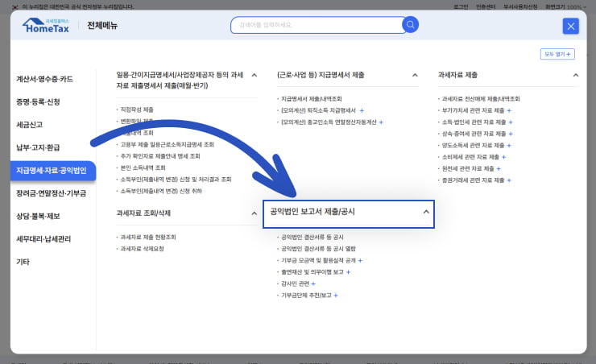Collapse the 과세자료 제출 section chevron
The height and width of the screenshot is (364, 596).
(575, 75)
